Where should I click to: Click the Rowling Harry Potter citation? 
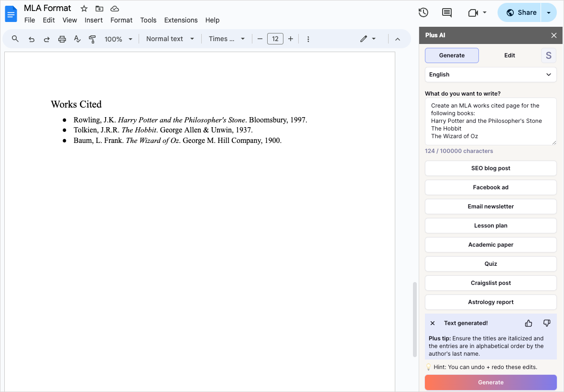tap(190, 120)
